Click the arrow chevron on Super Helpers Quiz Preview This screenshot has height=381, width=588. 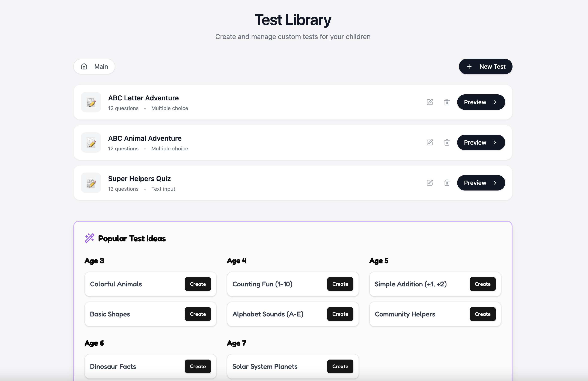pos(495,183)
